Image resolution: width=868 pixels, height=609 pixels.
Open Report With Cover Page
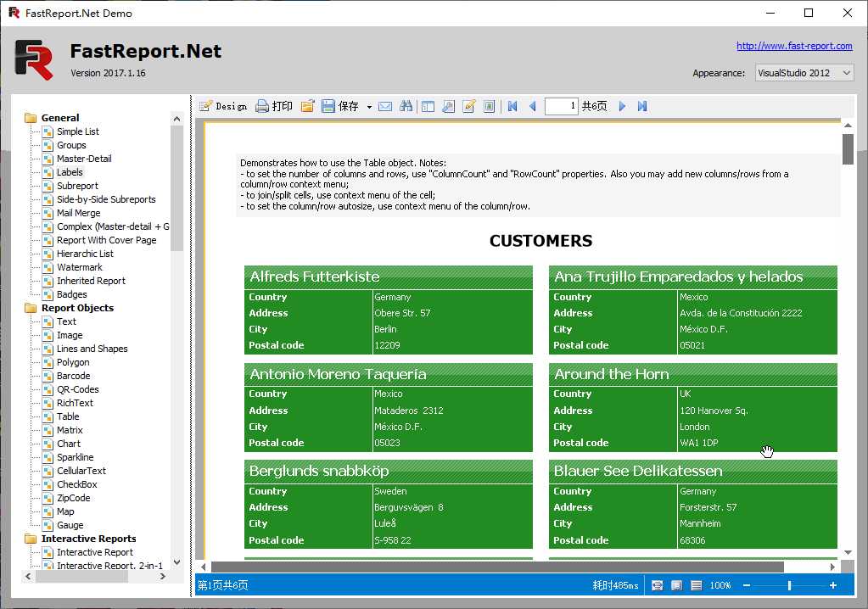(106, 240)
